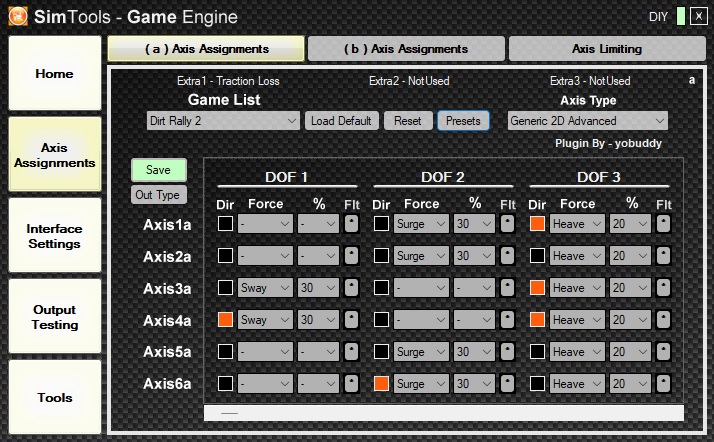This screenshot has height=442, width=714.
Task: Toggle Axis5a DOF 2 direction box
Action: [381, 351]
